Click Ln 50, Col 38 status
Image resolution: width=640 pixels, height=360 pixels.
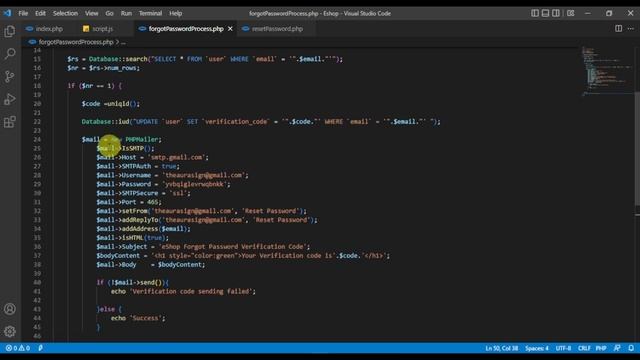pyautogui.click(x=502, y=348)
